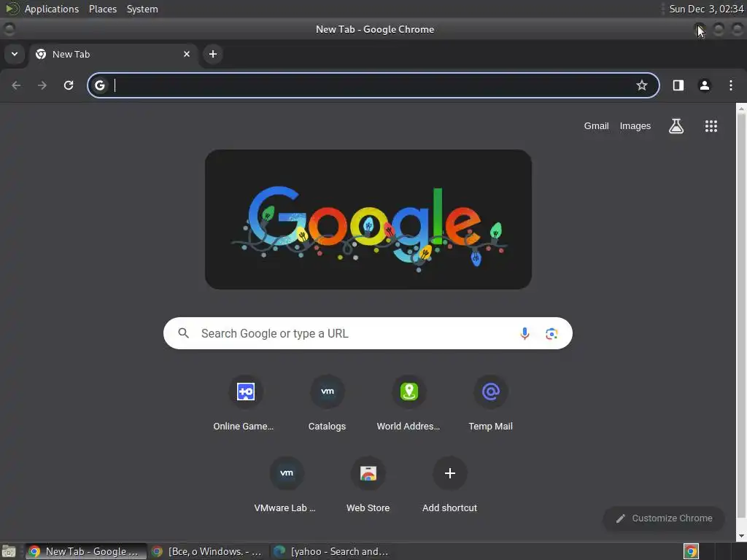747x560 pixels.
Task: Reload the page
Action: point(69,85)
